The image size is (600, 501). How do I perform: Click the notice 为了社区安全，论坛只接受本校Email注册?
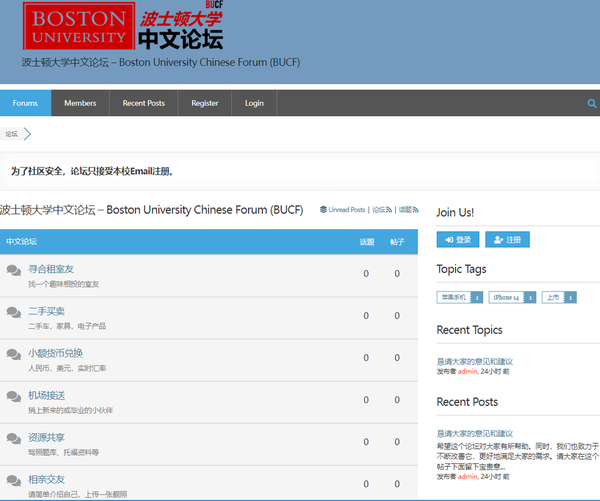pos(92,171)
